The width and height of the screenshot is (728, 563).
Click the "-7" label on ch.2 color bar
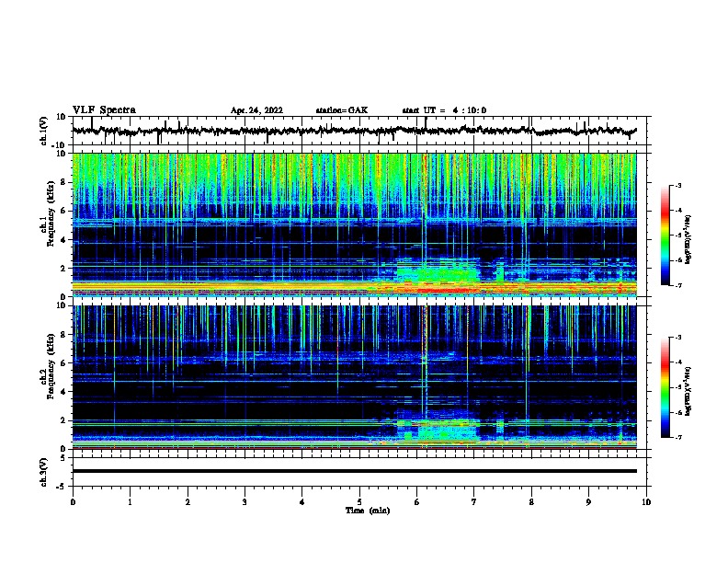pyautogui.click(x=678, y=437)
